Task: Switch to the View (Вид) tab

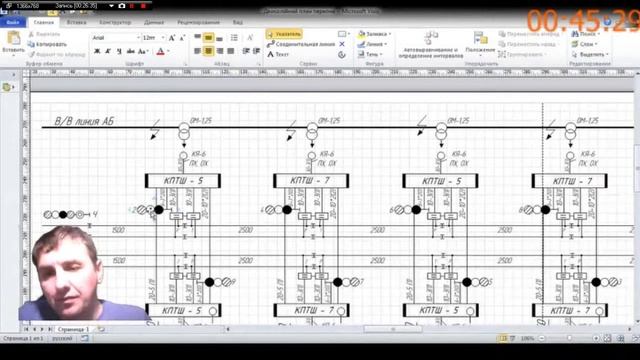Action: 238,22
